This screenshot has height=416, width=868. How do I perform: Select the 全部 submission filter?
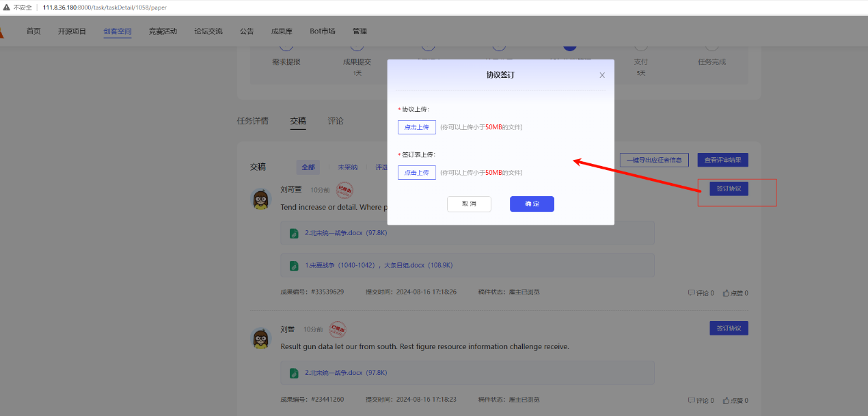pyautogui.click(x=308, y=167)
